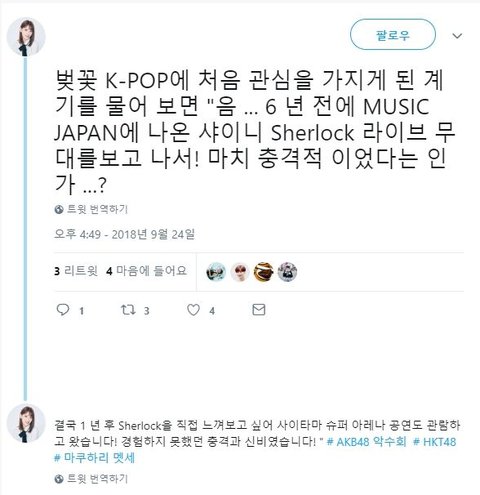Open the #마쿠하리 멧세 hashtag
Image resolution: width=480 pixels, height=495 pixels.
(x=94, y=458)
